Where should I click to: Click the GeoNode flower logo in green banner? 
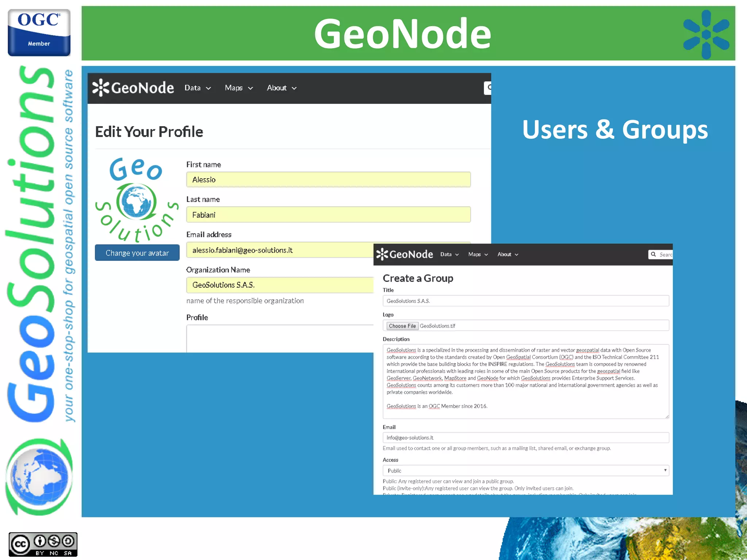point(706,34)
